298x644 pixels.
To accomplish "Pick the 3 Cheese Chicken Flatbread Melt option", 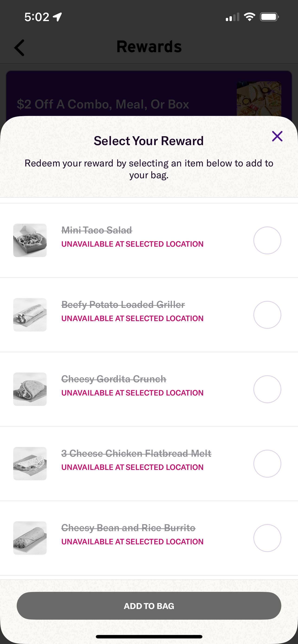I will click(267, 463).
